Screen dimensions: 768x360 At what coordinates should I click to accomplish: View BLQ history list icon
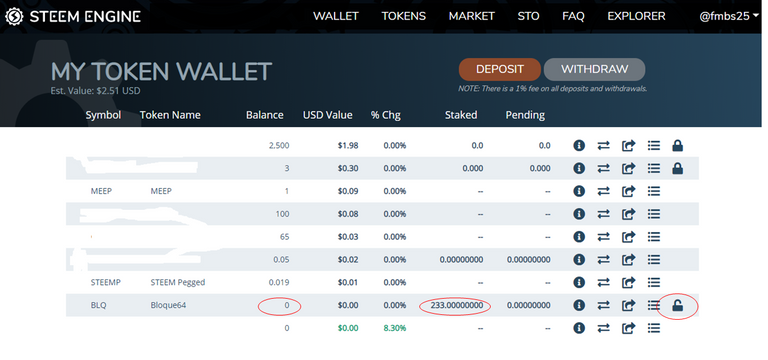pos(653,305)
